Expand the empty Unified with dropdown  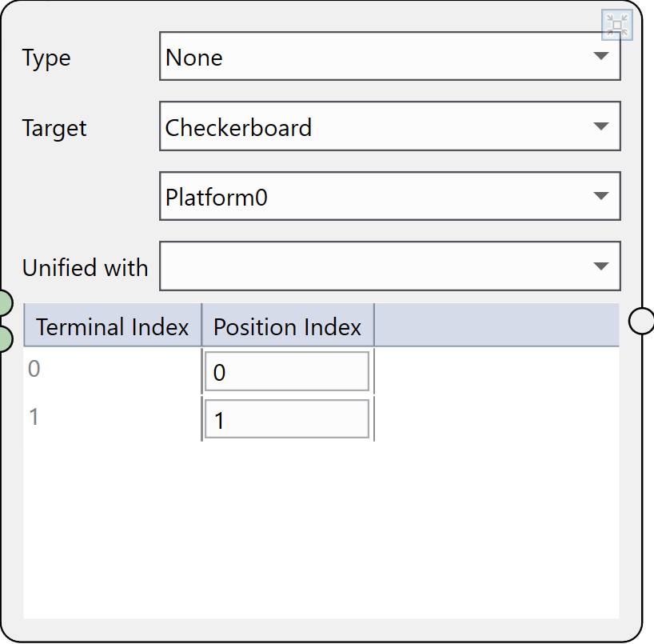pos(389,266)
